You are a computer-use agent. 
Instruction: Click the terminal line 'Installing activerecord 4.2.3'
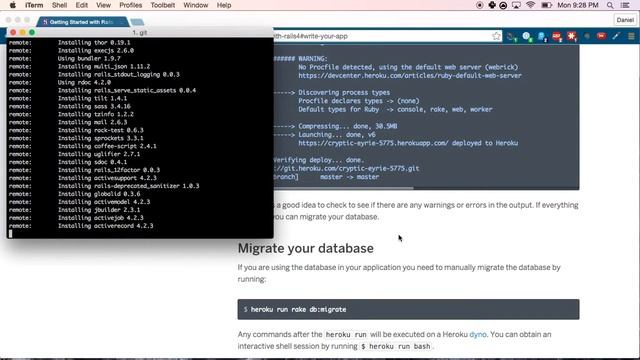point(105,226)
